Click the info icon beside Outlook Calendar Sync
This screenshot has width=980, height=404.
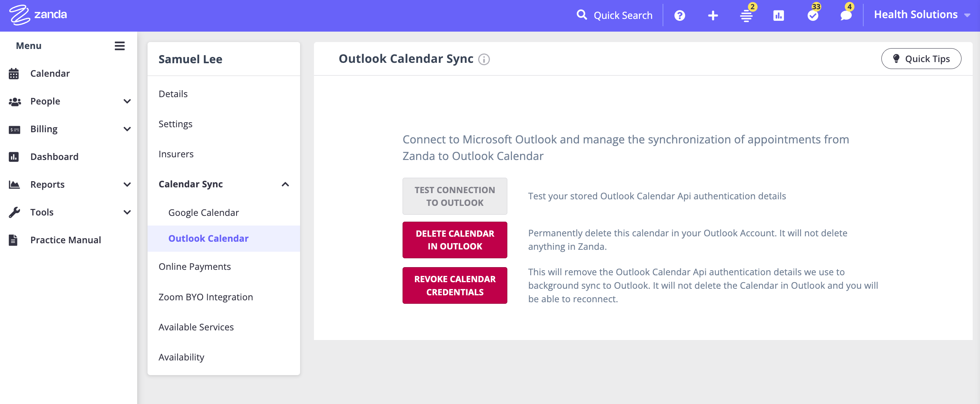(x=484, y=59)
